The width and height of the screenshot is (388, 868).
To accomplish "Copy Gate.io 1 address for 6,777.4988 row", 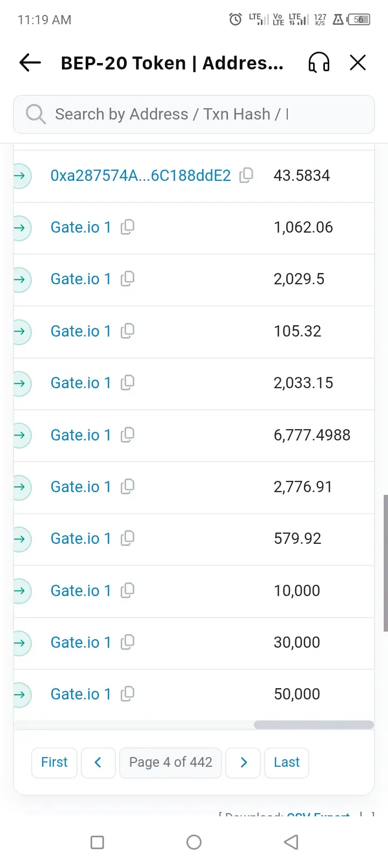I will (x=128, y=435).
